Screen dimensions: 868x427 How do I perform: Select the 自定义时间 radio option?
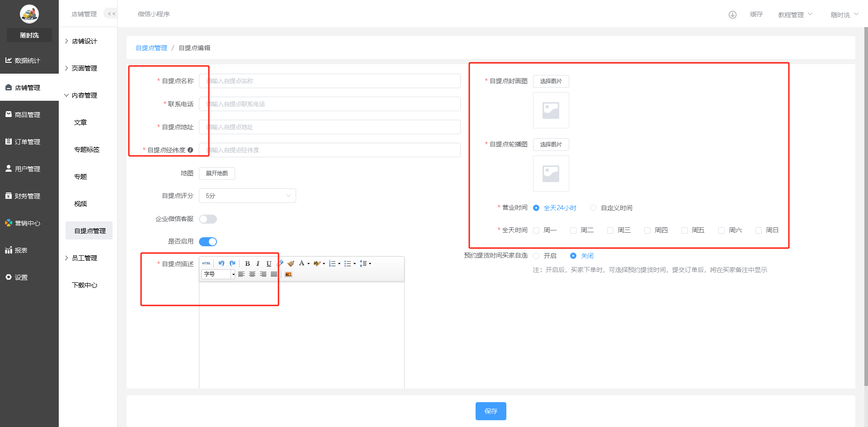(x=593, y=208)
